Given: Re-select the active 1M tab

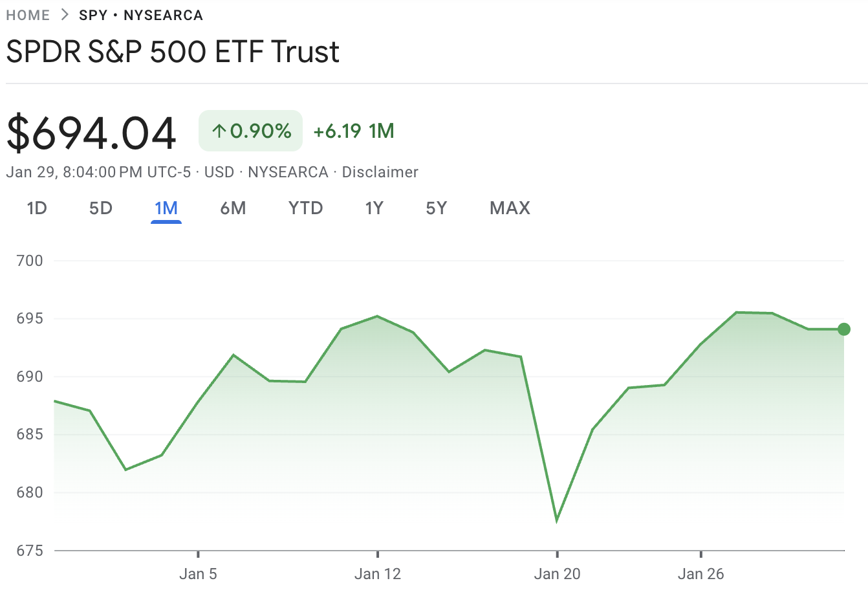Looking at the screenshot, I should coord(166,208).
